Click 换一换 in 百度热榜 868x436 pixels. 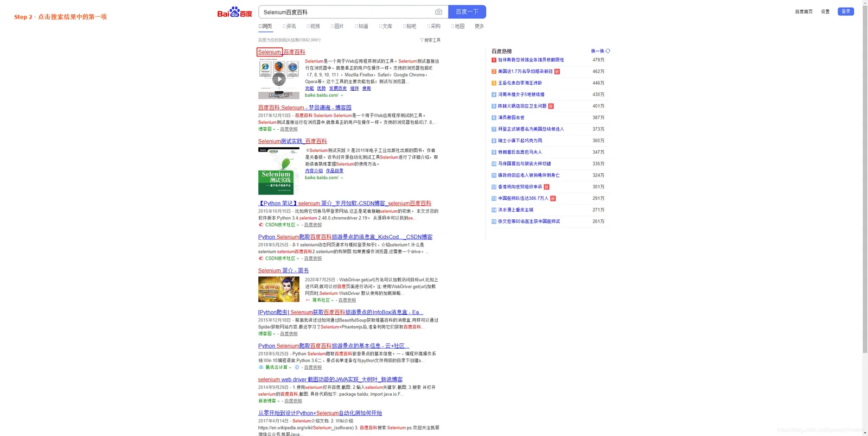(x=597, y=51)
